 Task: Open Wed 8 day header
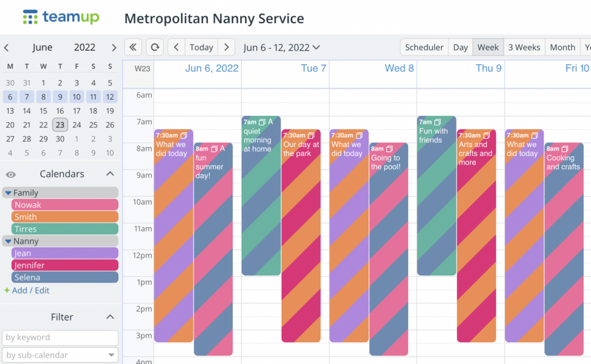point(399,68)
